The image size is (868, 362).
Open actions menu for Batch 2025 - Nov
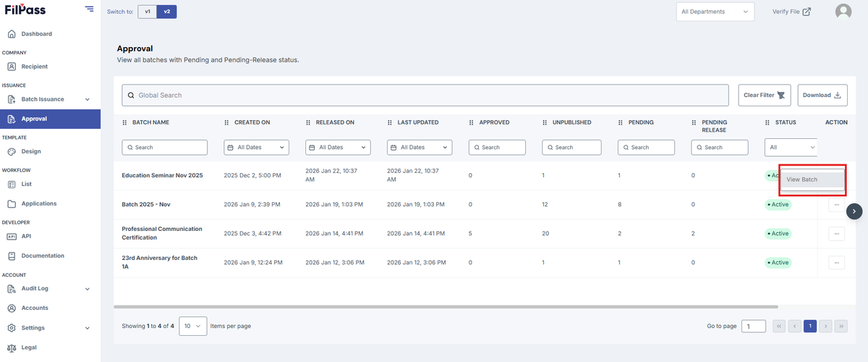click(x=836, y=205)
